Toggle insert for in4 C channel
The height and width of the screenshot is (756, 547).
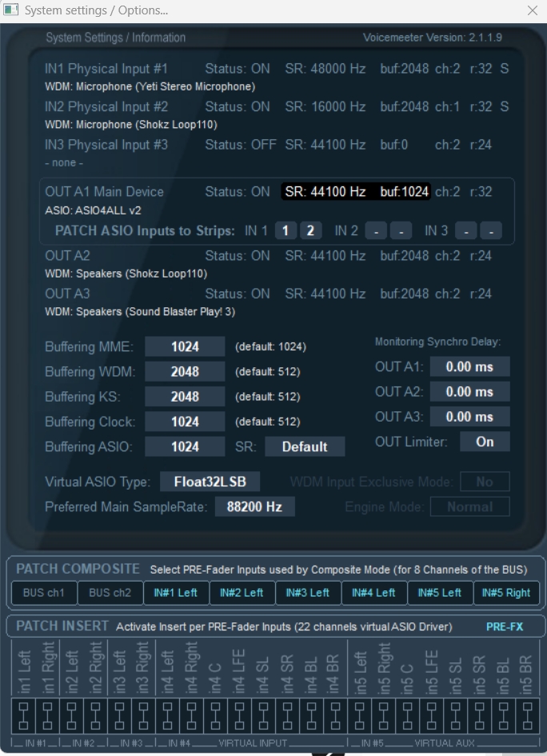(215, 715)
